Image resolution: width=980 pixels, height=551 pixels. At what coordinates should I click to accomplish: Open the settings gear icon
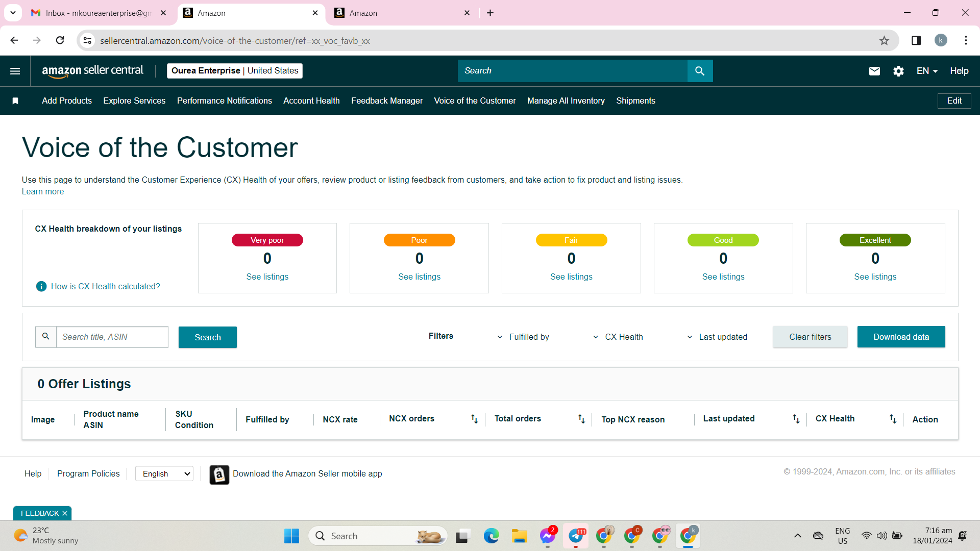898,71
